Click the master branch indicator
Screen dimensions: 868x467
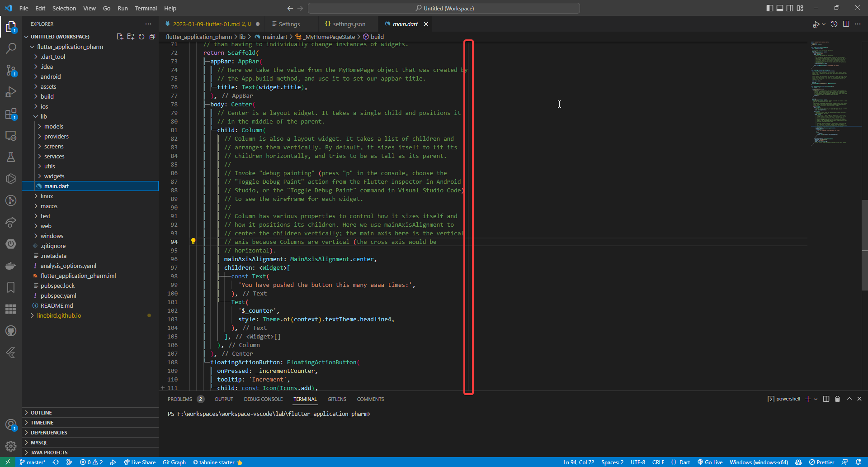click(x=32, y=462)
